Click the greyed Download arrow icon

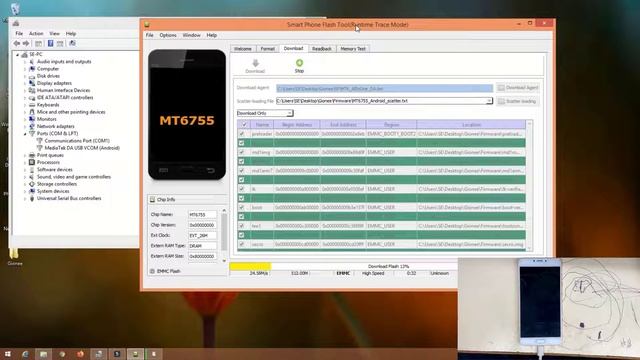coord(256,63)
